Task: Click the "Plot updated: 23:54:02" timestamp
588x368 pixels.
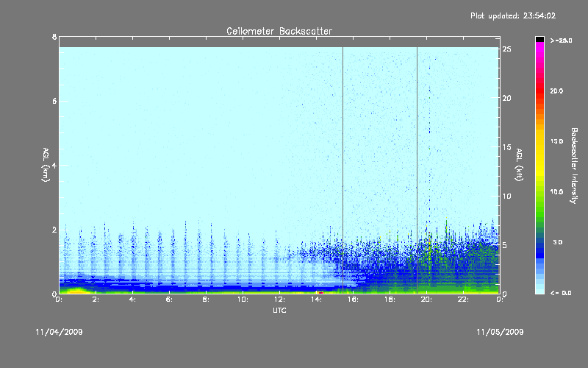Action: (513, 15)
